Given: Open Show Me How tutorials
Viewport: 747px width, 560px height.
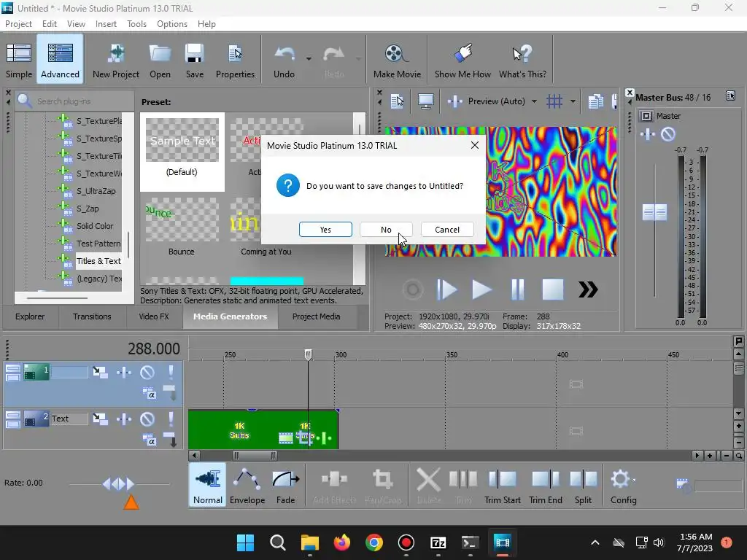Looking at the screenshot, I should pyautogui.click(x=462, y=60).
